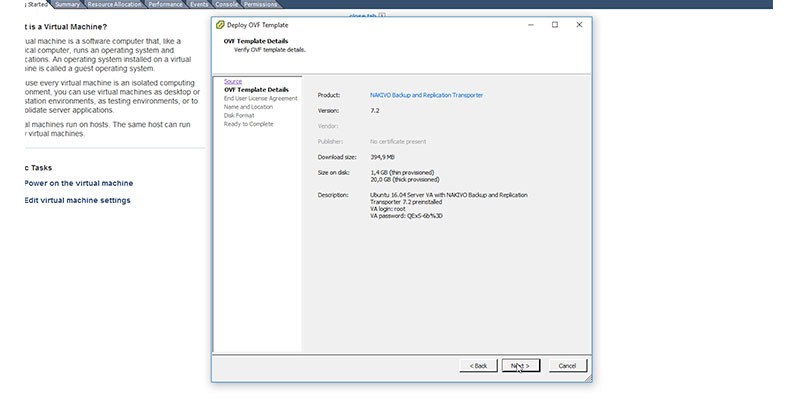
Task: Minimize the Deploy OVF Template dialog
Action: pos(531,24)
